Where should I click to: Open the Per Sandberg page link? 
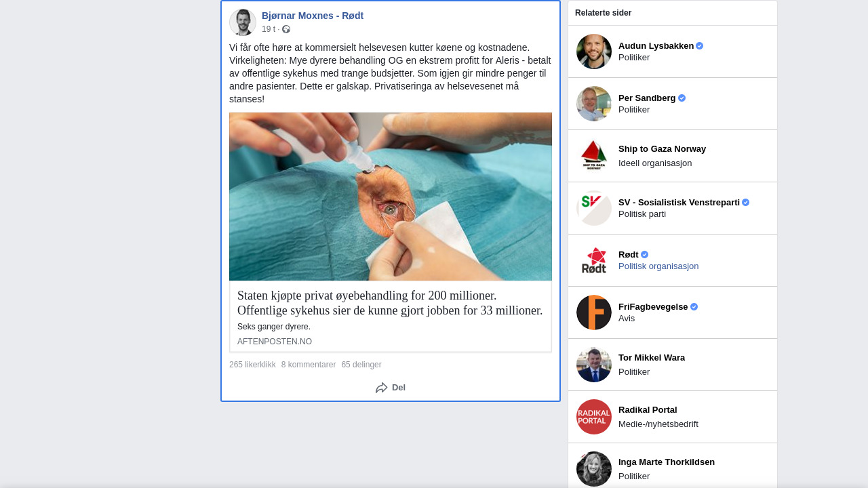[x=647, y=98]
